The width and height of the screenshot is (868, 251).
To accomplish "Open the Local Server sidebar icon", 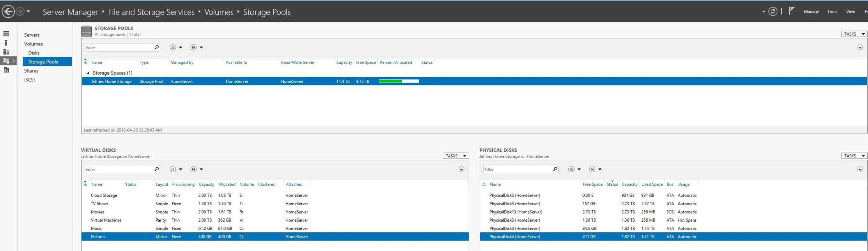I will pyautogui.click(x=6, y=43).
